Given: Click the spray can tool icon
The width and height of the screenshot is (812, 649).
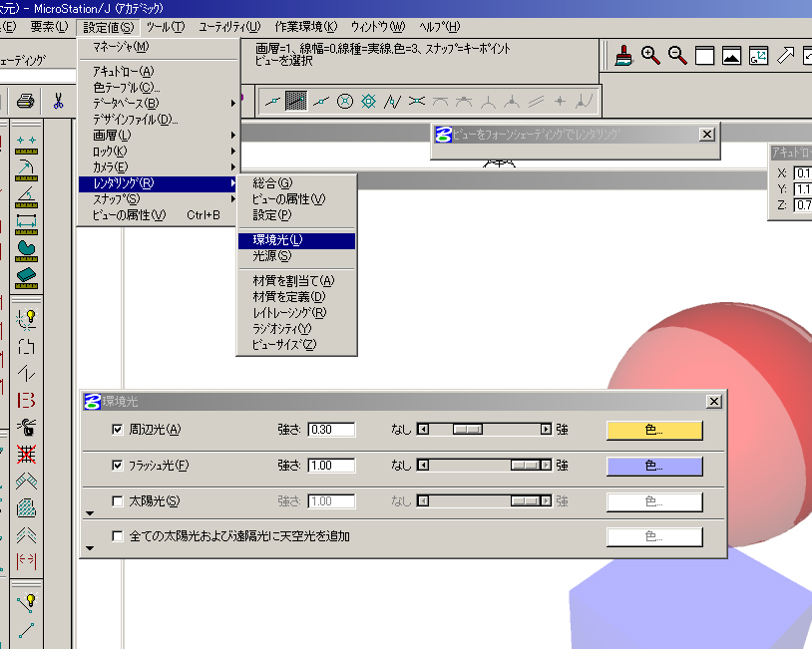Looking at the screenshot, I should click(x=26, y=428).
